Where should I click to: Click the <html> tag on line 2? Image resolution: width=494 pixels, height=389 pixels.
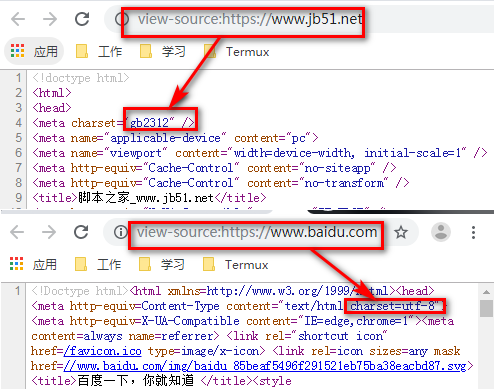(52, 93)
